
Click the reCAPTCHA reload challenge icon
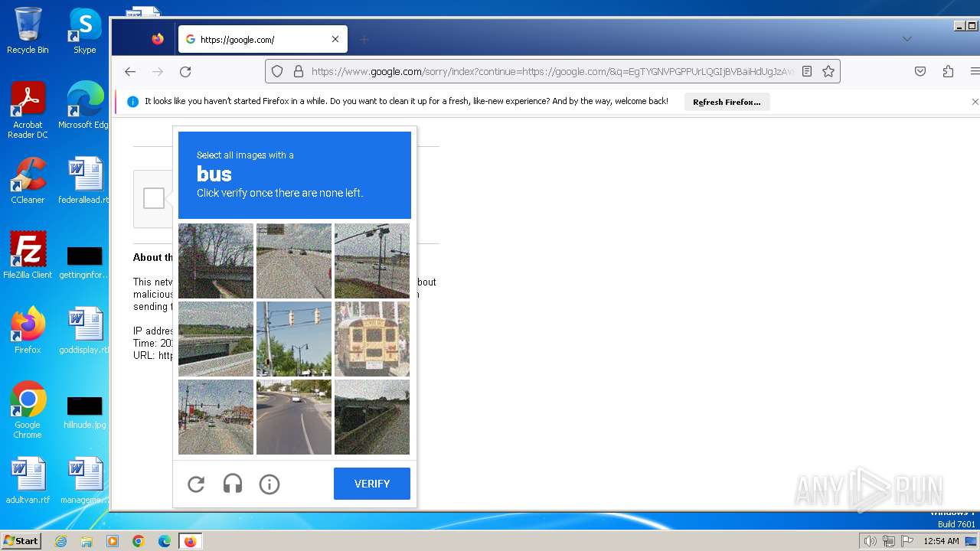(196, 484)
